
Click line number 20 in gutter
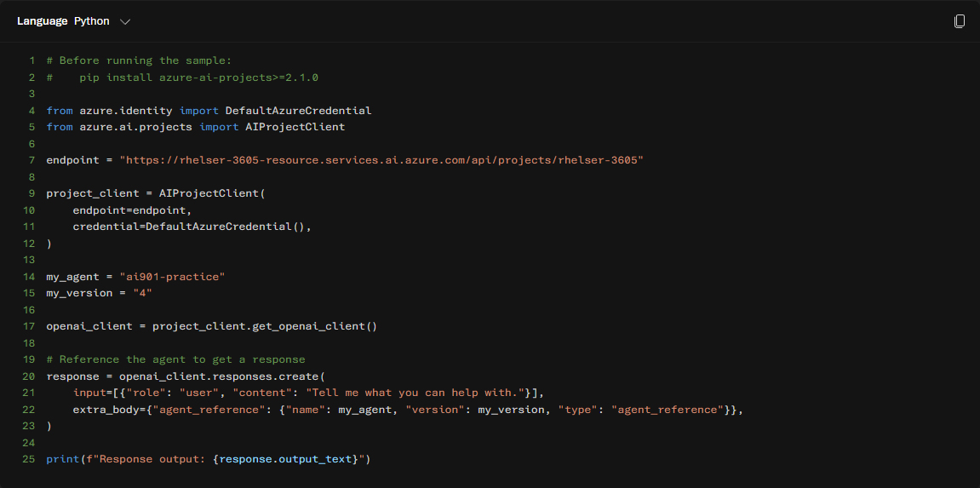(28, 376)
